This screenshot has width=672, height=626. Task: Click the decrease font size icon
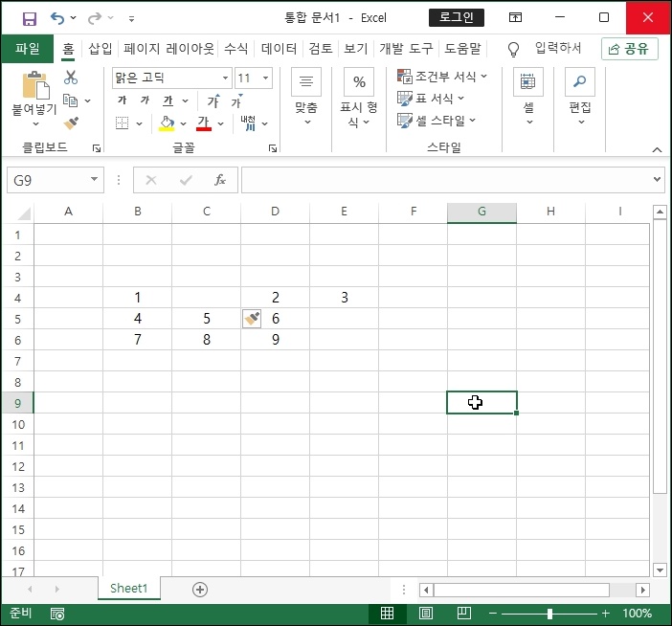click(x=237, y=101)
